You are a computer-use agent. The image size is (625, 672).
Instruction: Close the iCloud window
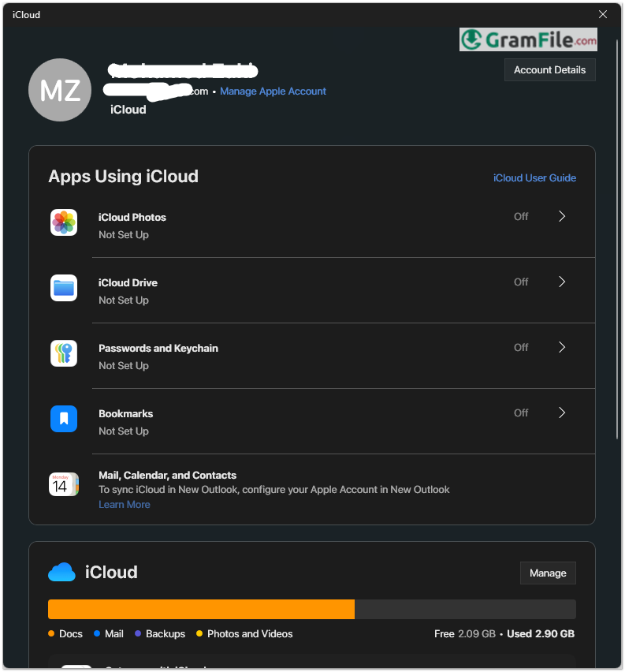[x=603, y=14]
